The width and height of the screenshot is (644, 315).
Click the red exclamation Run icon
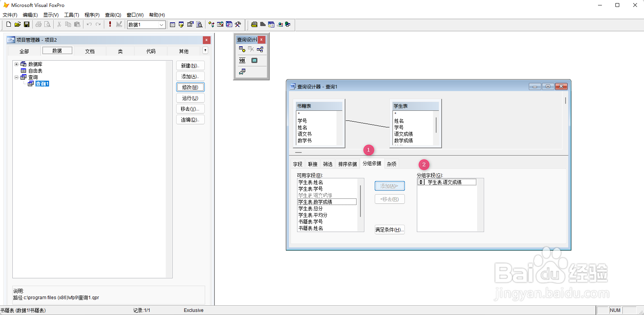click(110, 24)
